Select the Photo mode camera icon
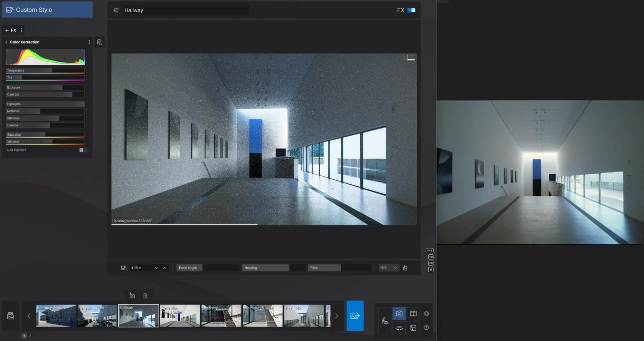The height and width of the screenshot is (341, 644). [399, 314]
